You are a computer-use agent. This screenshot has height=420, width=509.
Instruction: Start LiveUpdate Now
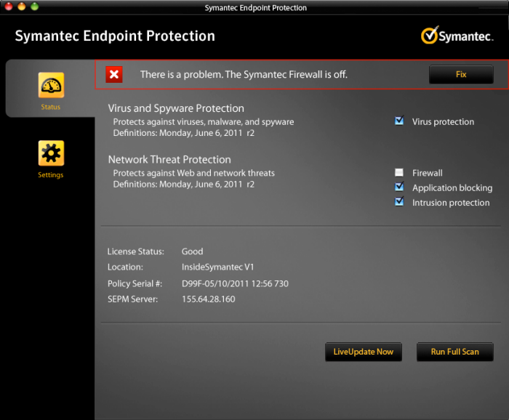coord(364,352)
